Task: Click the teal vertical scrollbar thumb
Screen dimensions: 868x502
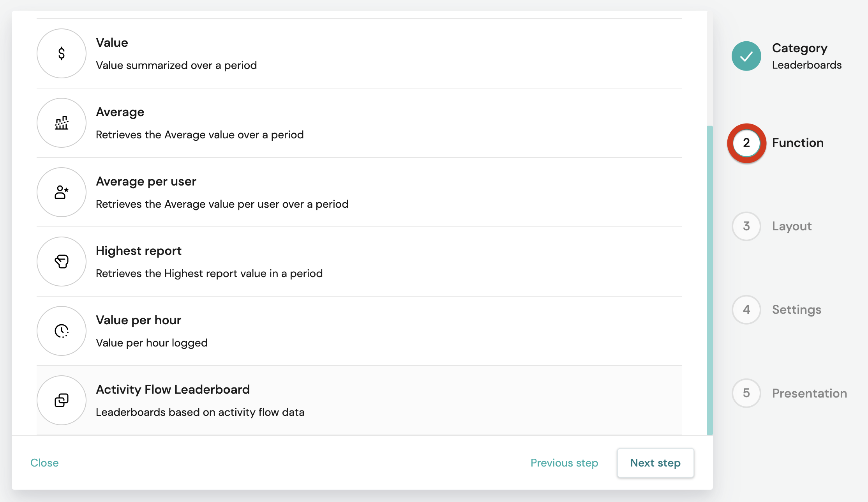Action: click(x=710, y=280)
